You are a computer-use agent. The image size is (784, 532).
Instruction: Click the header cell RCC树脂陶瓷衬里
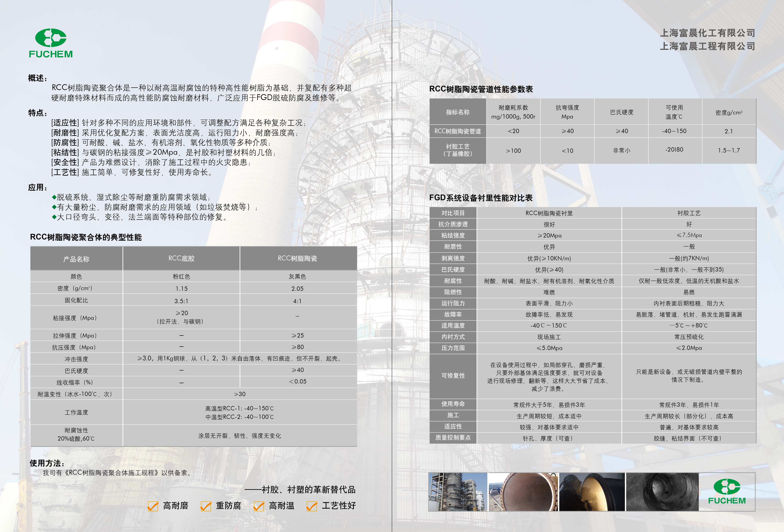click(x=549, y=213)
